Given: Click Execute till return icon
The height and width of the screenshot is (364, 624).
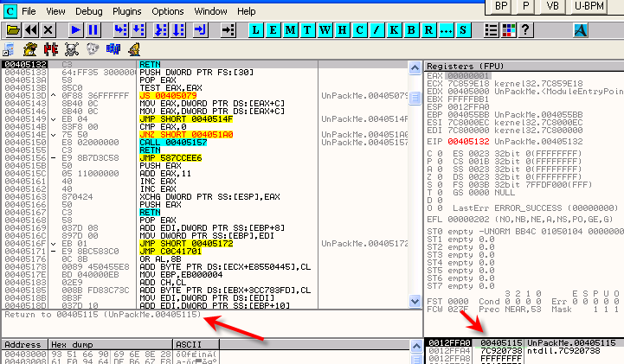Looking at the screenshot, I should click(x=201, y=29).
